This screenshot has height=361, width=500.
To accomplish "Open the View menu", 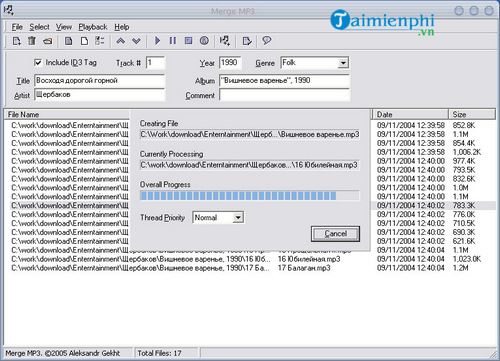I will 64,27.
